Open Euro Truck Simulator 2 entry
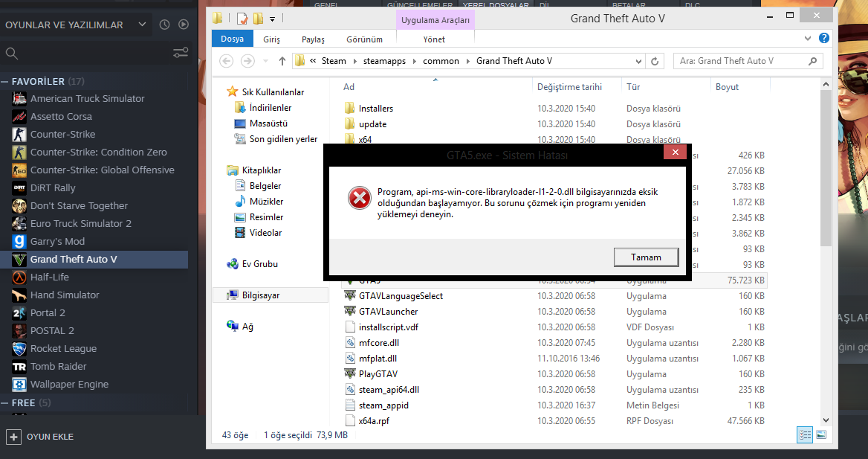The height and width of the screenshot is (459, 868). [x=81, y=223]
